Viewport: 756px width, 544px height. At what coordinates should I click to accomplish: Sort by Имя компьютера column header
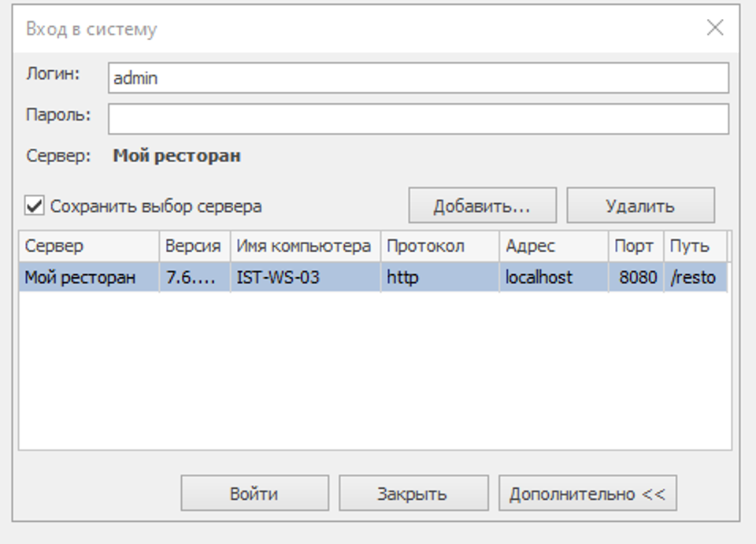tap(305, 246)
